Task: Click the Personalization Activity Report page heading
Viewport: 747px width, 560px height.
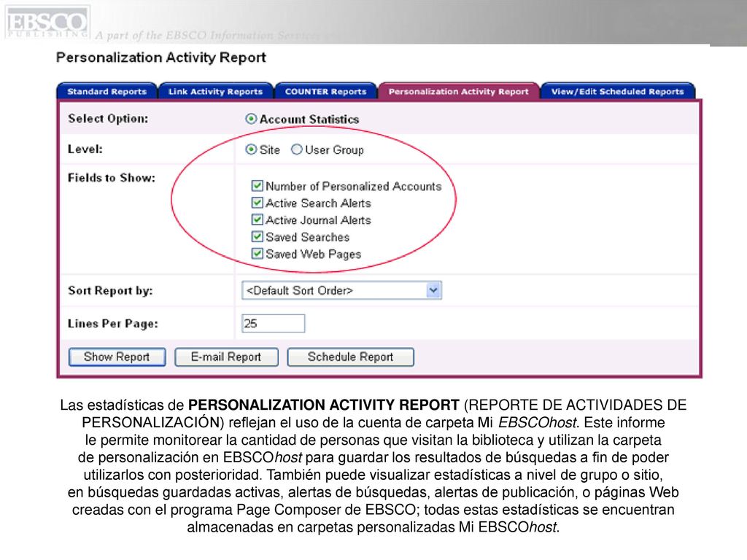Action: (161, 58)
